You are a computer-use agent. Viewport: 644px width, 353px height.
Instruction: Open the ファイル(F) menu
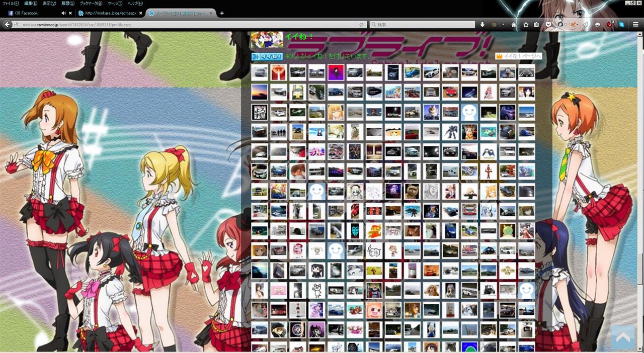click(x=10, y=4)
